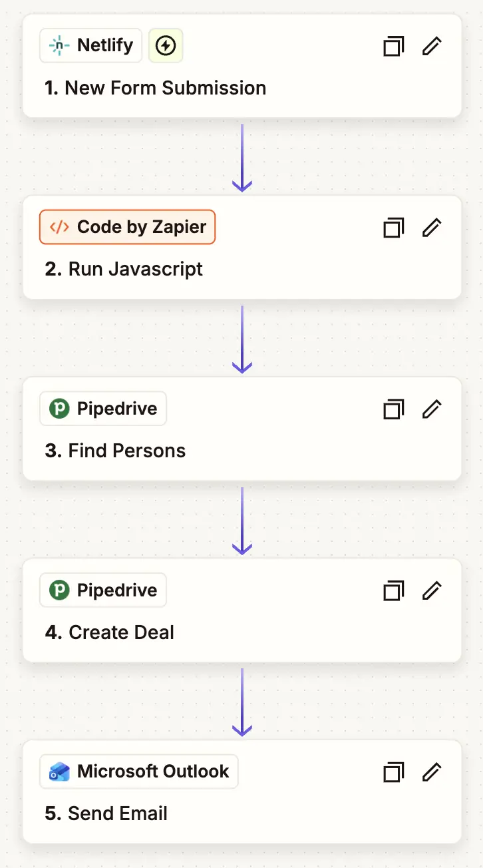
Task: Select the pencil icon on the Create Deal step
Action: (x=432, y=590)
